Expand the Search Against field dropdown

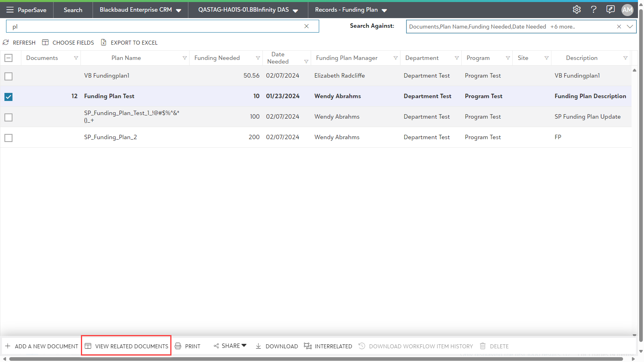(630, 27)
